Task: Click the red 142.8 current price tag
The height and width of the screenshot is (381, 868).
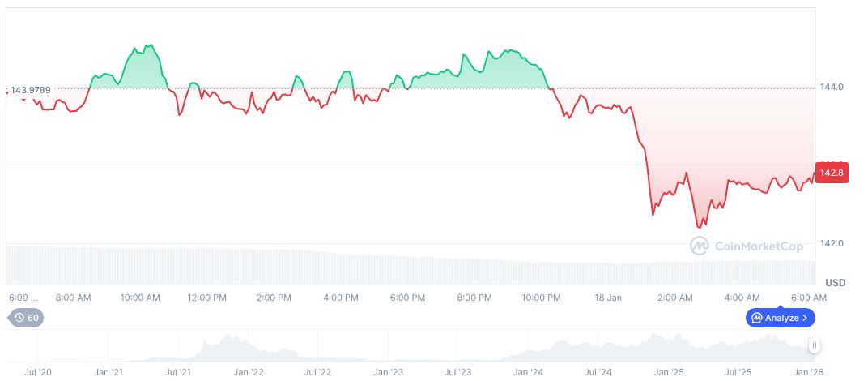Action: tap(833, 173)
